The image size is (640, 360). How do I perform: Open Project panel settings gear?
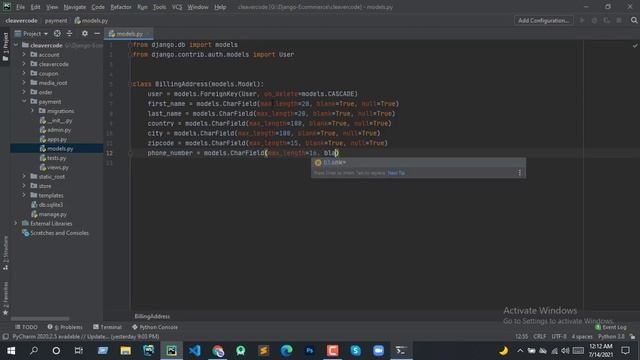tap(84, 33)
